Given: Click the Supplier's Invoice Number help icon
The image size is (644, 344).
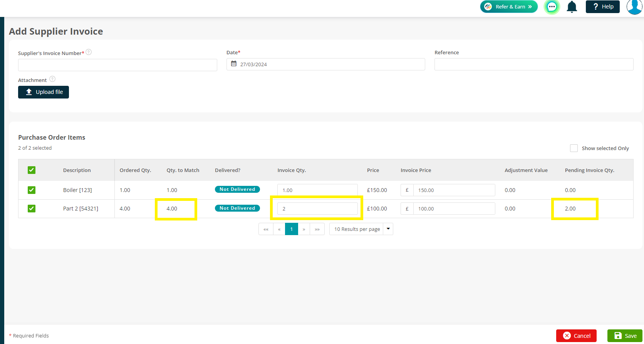Looking at the screenshot, I should click(89, 52).
